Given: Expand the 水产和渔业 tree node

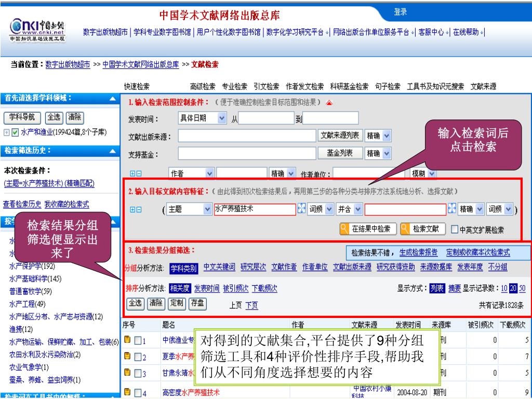Looking at the screenshot, I should (x=6, y=132).
